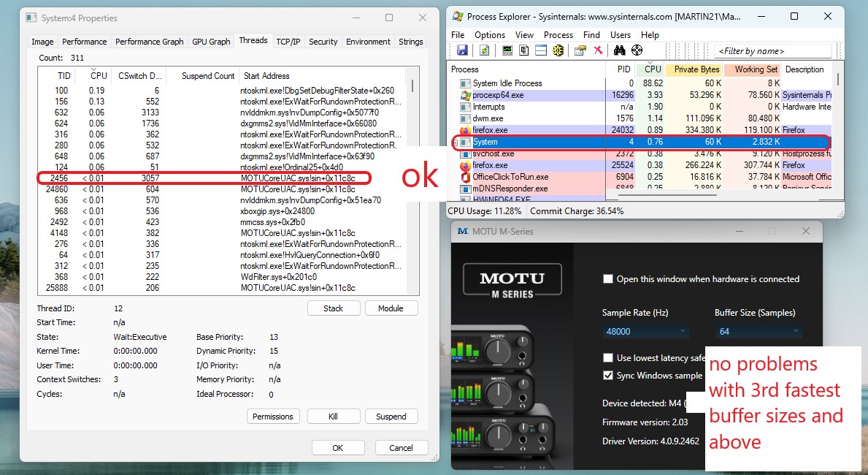The width and height of the screenshot is (868, 475).
Task: Click the Firefox icon for PID 24032
Action: 466,130
